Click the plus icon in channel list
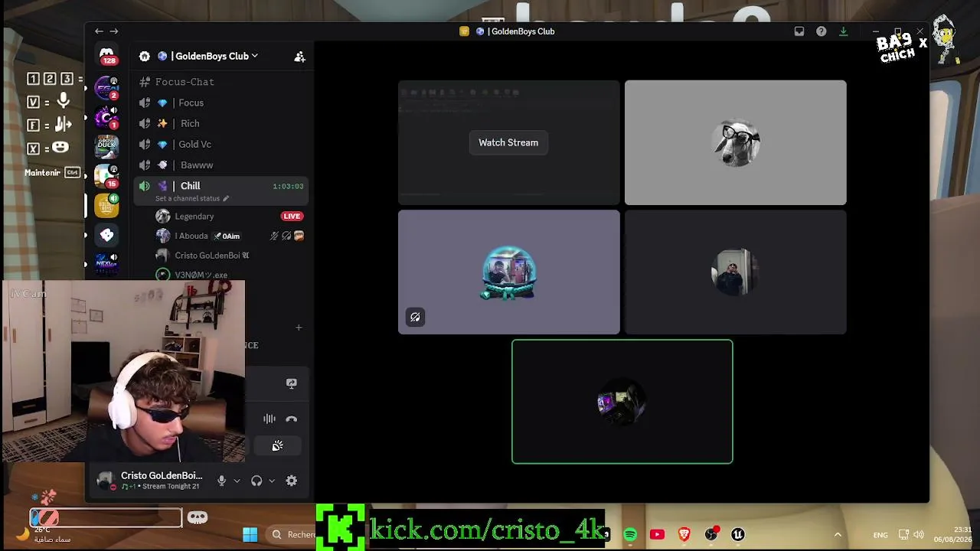This screenshot has width=980, height=551. click(299, 328)
